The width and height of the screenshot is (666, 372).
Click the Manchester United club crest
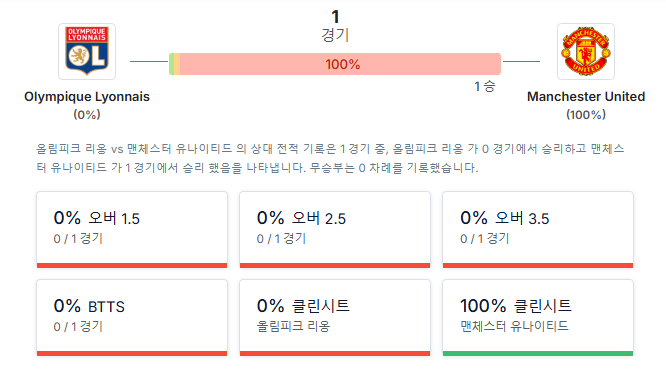(x=586, y=51)
